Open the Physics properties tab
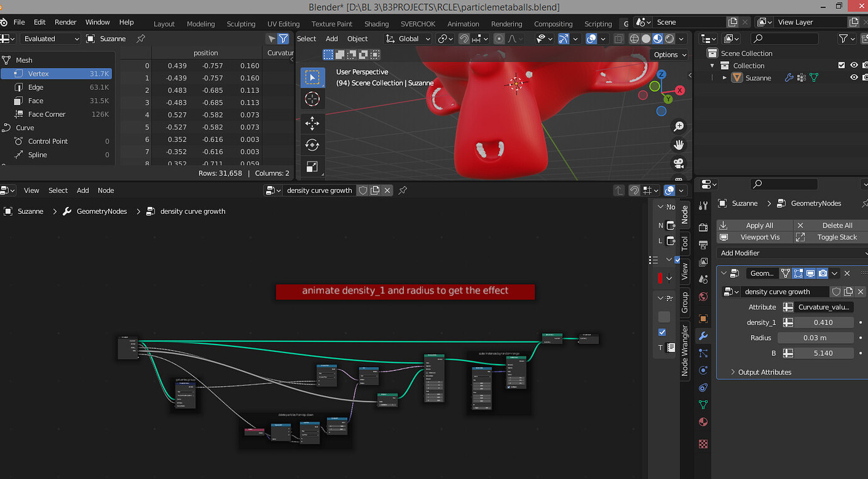The width and height of the screenshot is (868, 479). pos(703,370)
